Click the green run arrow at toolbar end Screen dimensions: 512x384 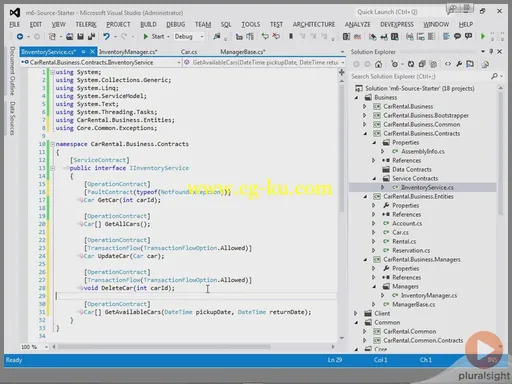point(482,36)
